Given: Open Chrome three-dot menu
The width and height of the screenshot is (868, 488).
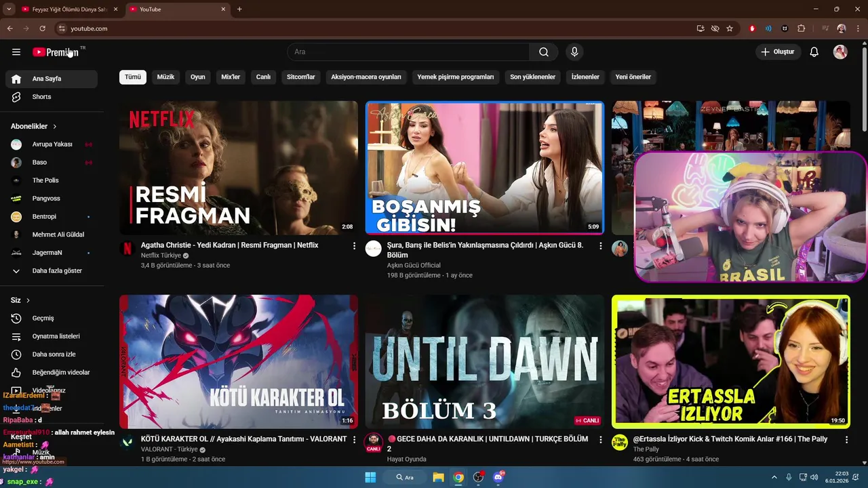Looking at the screenshot, I should pyautogui.click(x=857, y=28).
